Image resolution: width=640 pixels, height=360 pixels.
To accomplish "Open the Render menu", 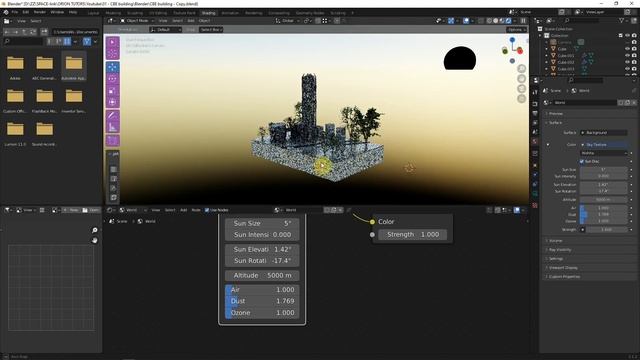I will click(x=40, y=12).
